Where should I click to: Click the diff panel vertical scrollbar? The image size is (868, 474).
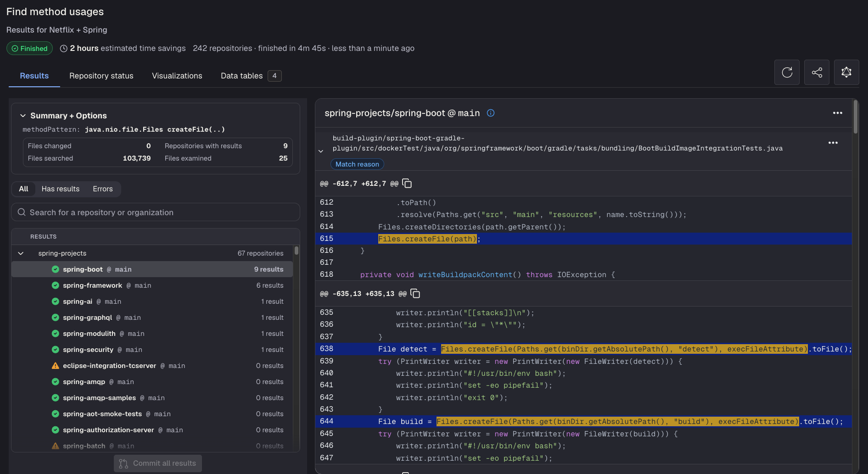(856, 117)
